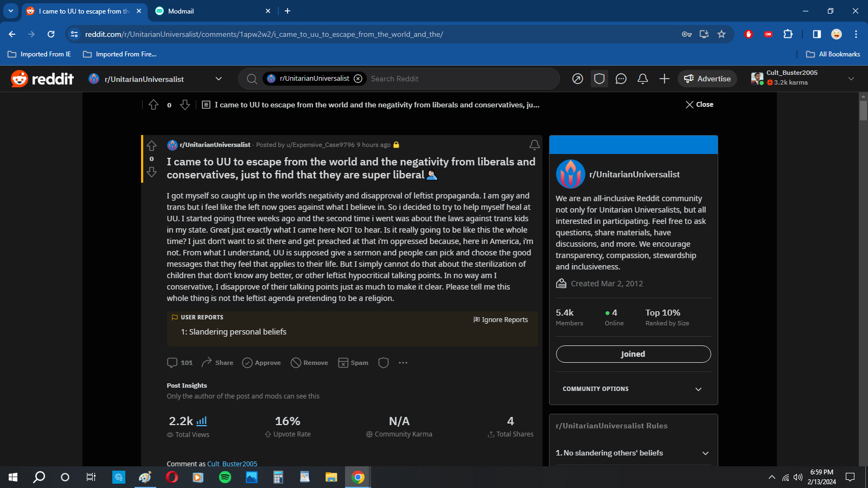The height and width of the screenshot is (488, 868).
Task: Open the Popular arrow icon in header
Action: 578,79
